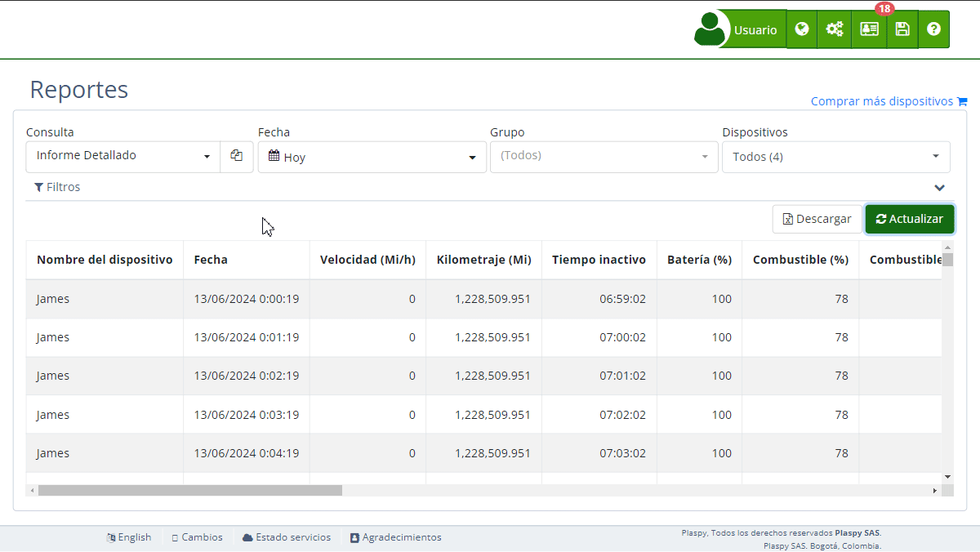Open help with the question mark icon
Screen dimensions: 980x552
tap(933, 29)
